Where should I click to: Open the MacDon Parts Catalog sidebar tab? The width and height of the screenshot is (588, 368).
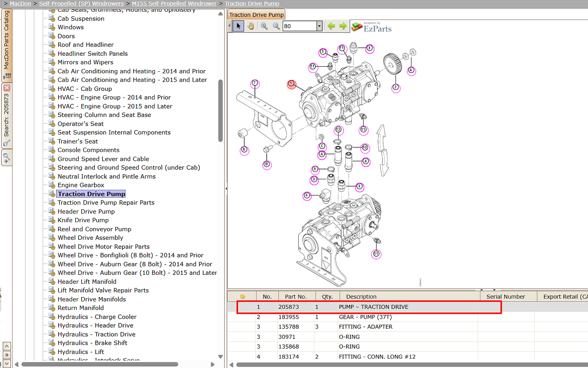coord(7,45)
